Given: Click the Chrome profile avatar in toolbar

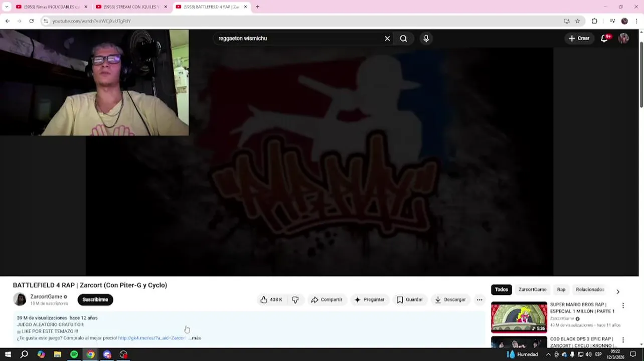Looking at the screenshot, I should pos(624,21).
